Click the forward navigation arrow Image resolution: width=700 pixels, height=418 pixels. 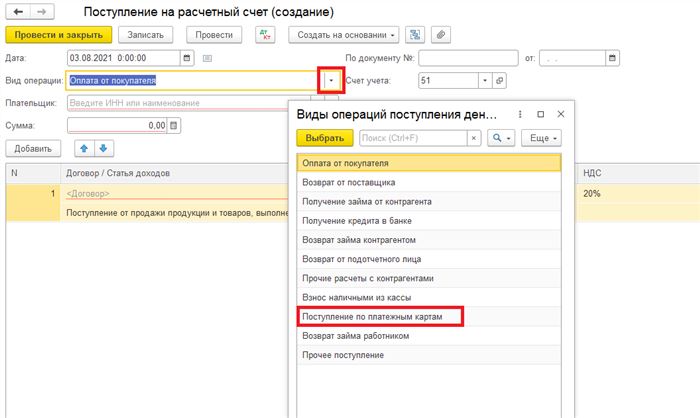42,12
